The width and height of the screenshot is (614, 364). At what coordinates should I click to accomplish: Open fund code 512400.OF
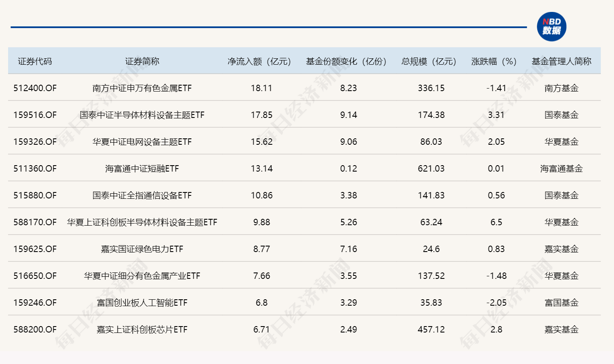35,88
